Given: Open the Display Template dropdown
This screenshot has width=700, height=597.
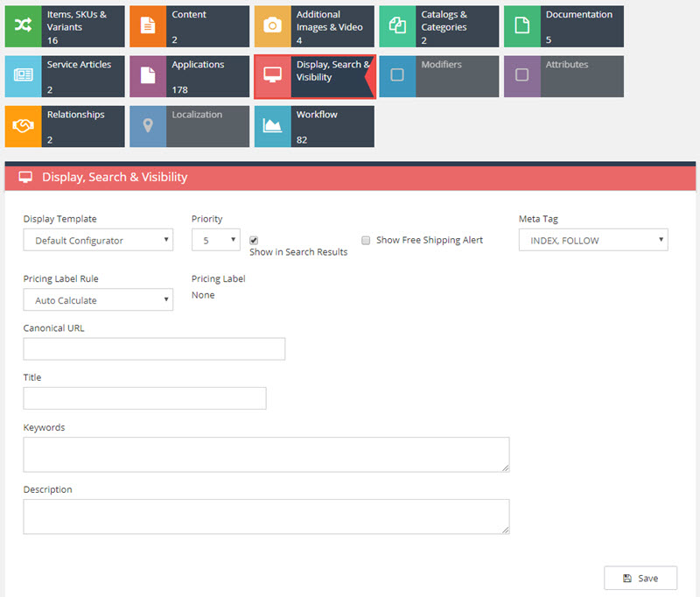Looking at the screenshot, I should (x=98, y=240).
